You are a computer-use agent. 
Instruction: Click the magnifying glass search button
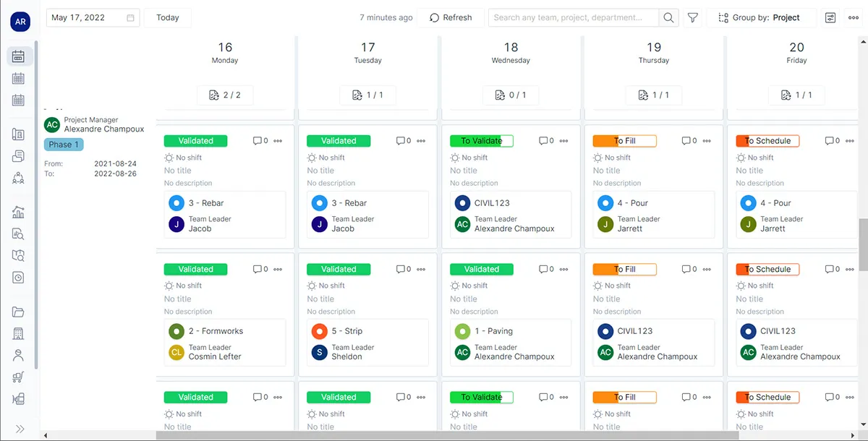coord(669,17)
